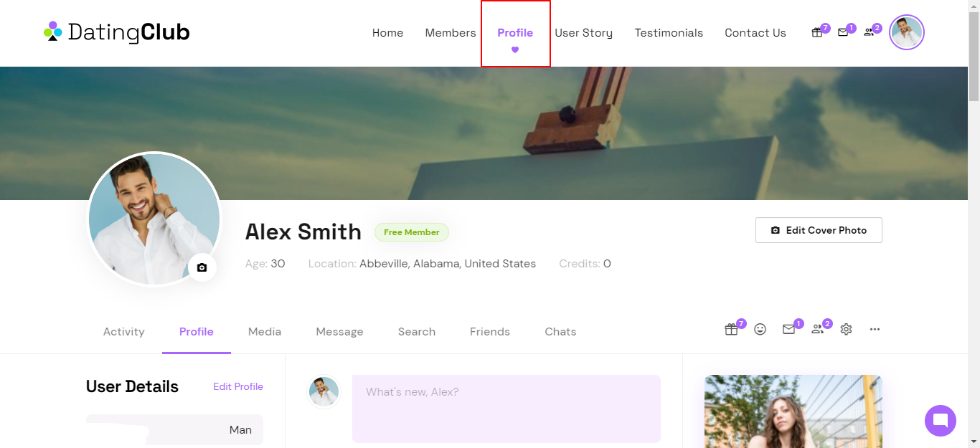Open messages envelope icon in header
Screen dimensions: 980x448
[843, 32]
